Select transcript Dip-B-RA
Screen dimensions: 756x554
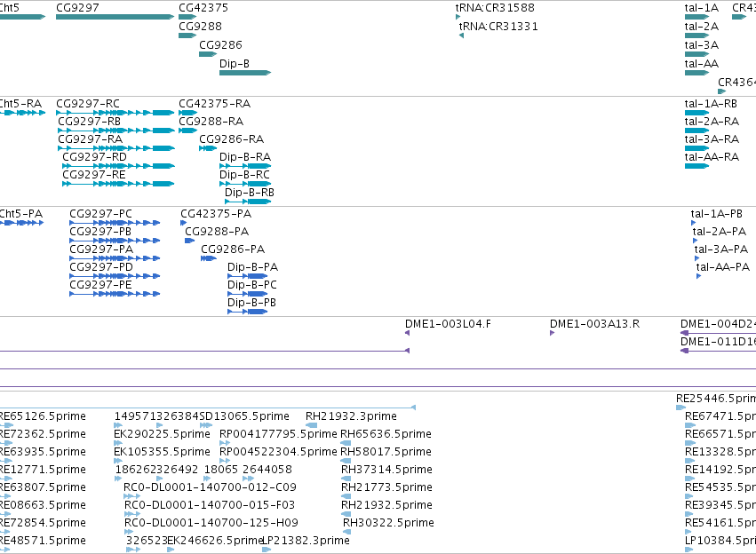(245, 166)
